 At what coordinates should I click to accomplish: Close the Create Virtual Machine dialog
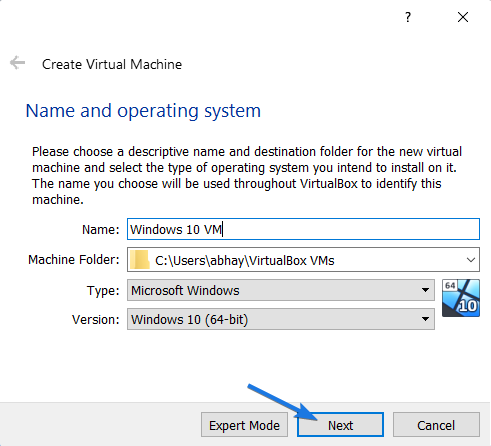463,17
